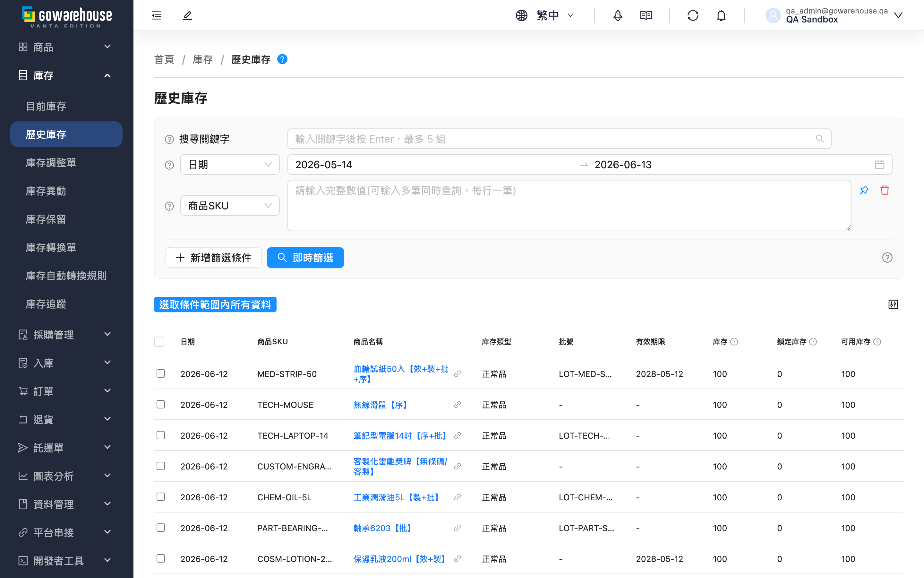Open 庫存異動 in the sidebar
Image resolution: width=924 pixels, height=578 pixels.
tap(66, 191)
